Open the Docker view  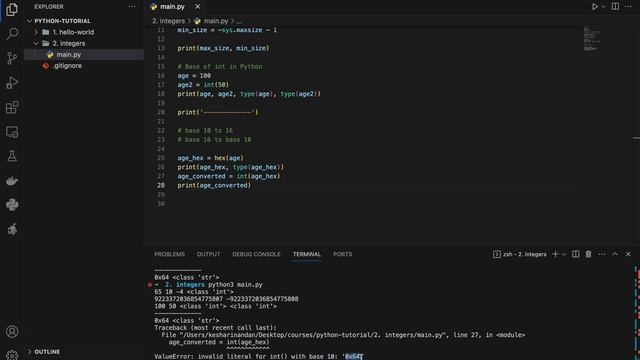click(12, 180)
